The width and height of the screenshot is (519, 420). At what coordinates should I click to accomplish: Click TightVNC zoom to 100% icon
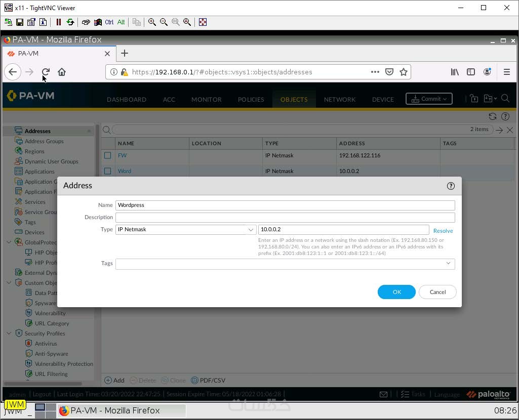click(x=175, y=22)
